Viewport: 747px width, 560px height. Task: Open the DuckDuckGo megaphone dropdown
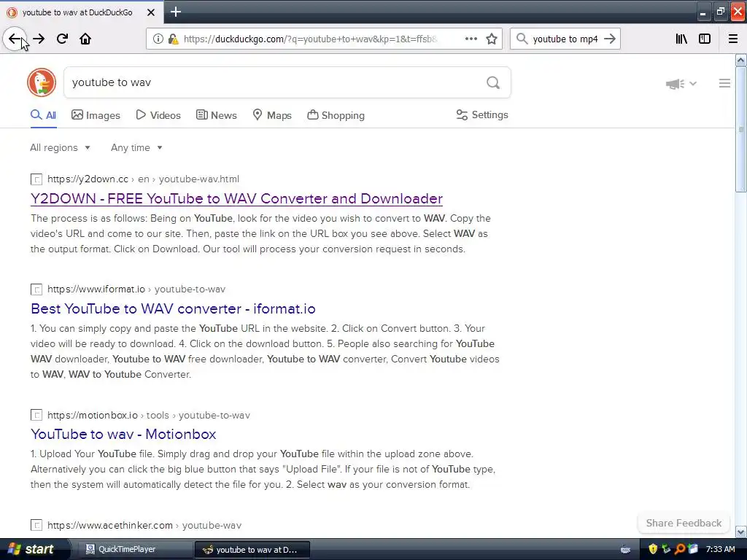(681, 84)
